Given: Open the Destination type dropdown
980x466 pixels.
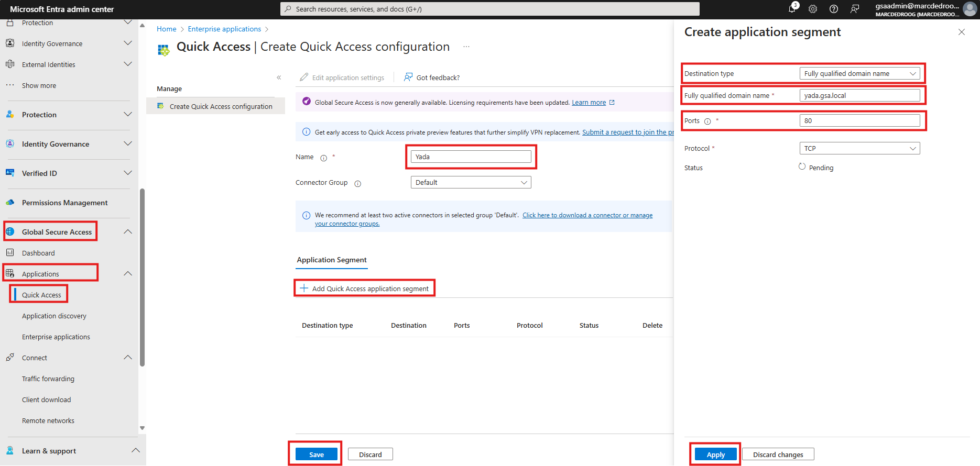Looking at the screenshot, I should click(859, 73).
